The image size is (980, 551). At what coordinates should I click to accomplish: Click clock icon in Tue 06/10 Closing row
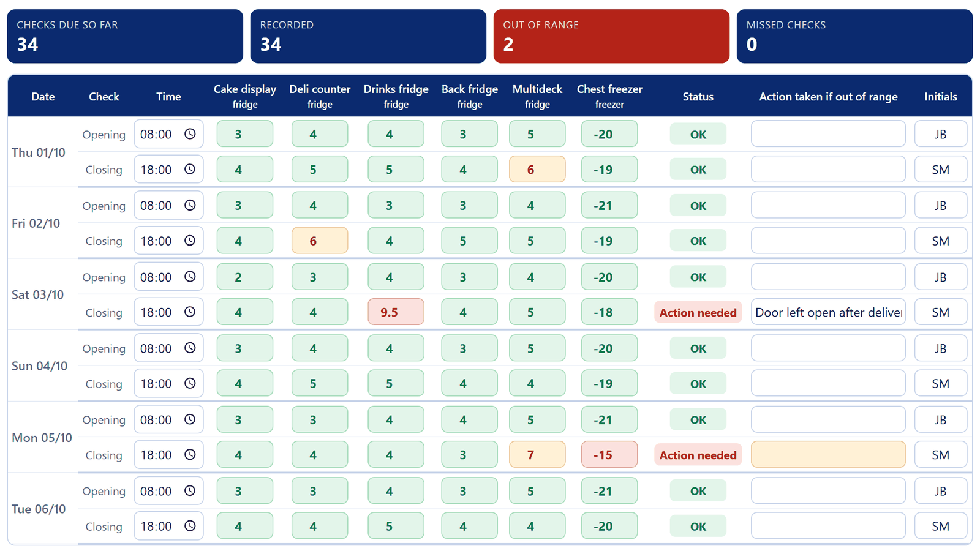point(190,527)
